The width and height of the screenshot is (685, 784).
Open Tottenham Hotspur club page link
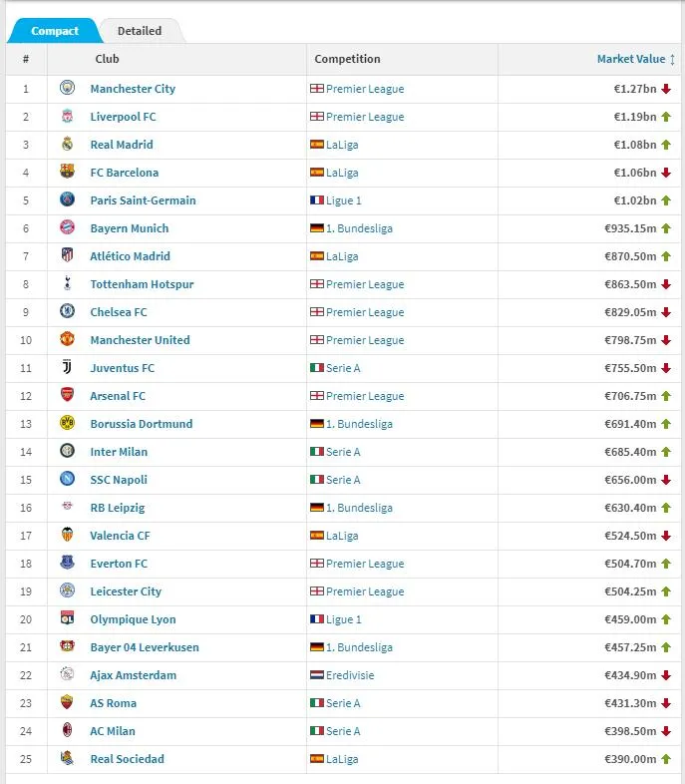click(x=142, y=284)
